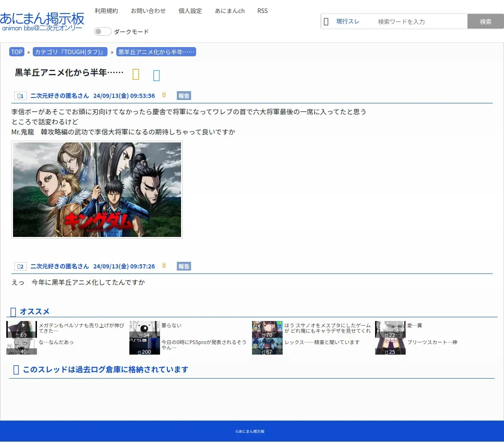Click post 1's poster name 二次元好きの匿名さん

(x=60, y=96)
